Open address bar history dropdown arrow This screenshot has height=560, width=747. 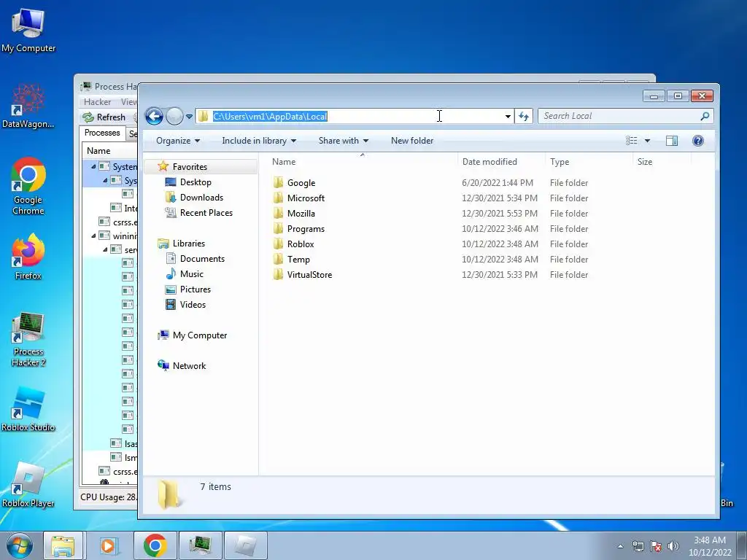pyautogui.click(x=508, y=116)
